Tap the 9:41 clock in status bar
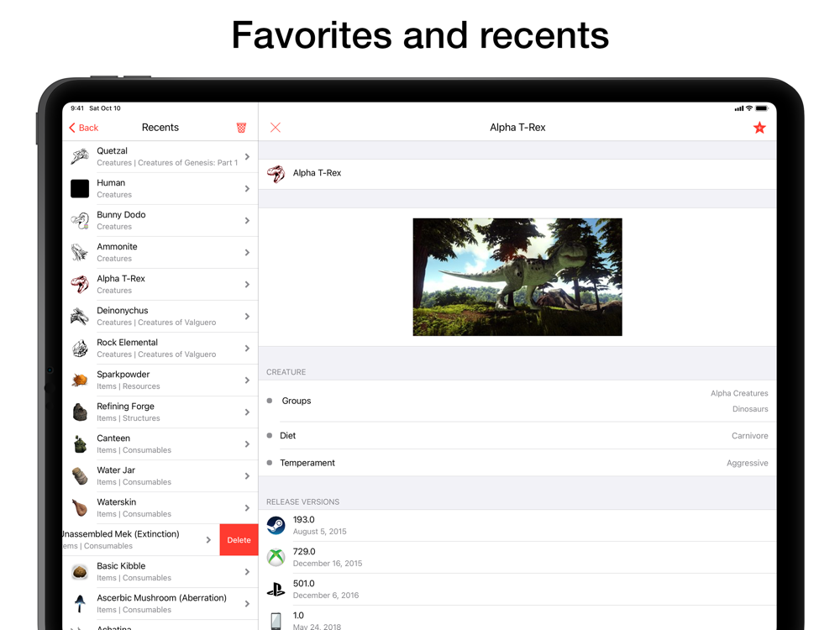The height and width of the screenshot is (630, 840). pos(77,108)
